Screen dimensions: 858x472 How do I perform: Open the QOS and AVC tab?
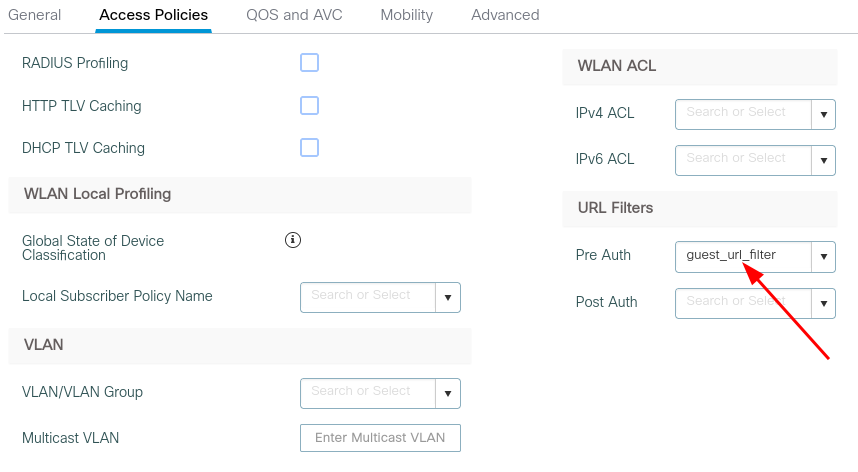[294, 15]
